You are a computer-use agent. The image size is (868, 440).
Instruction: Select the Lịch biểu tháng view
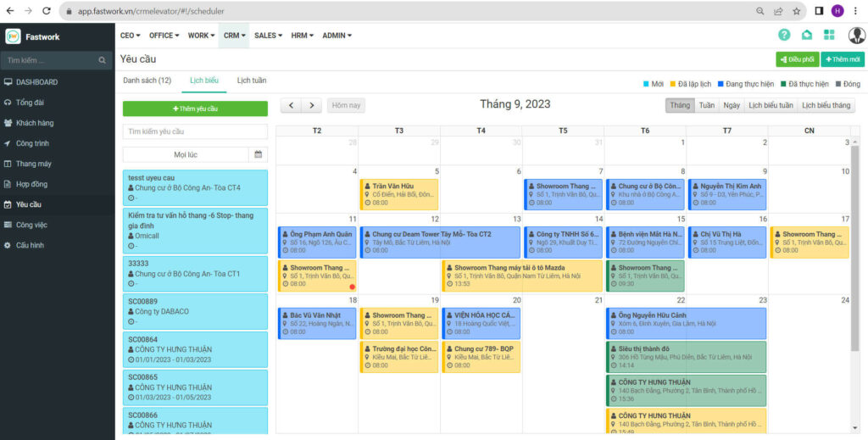(826, 105)
